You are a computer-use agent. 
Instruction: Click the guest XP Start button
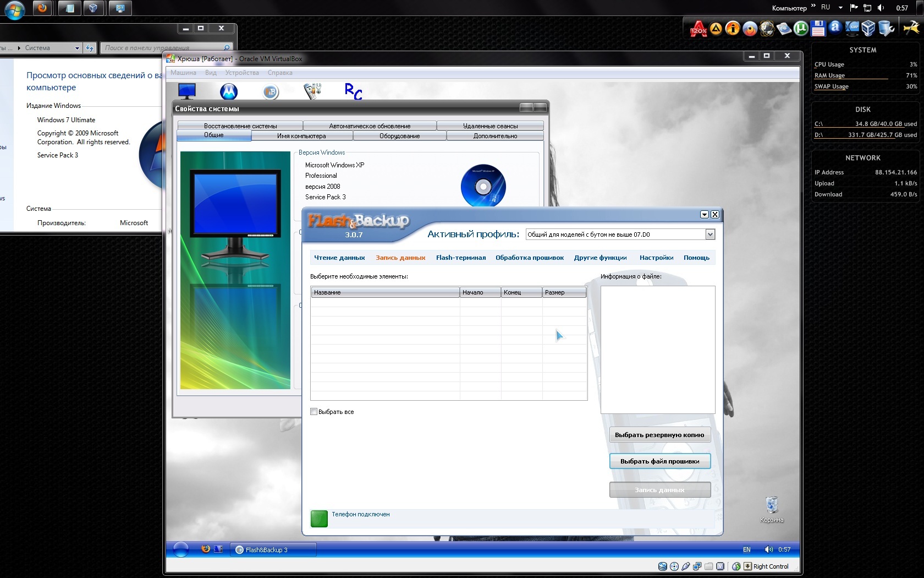[181, 549]
